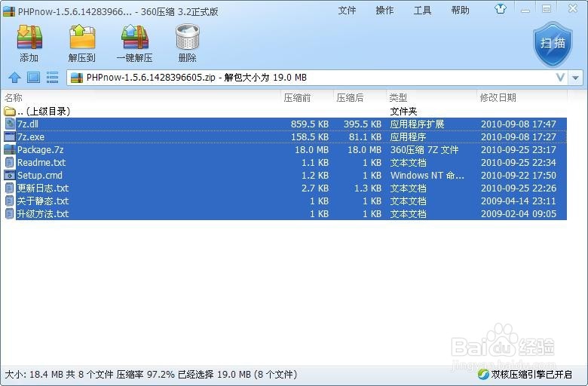Minimize the 360压缩 window

(525, 9)
